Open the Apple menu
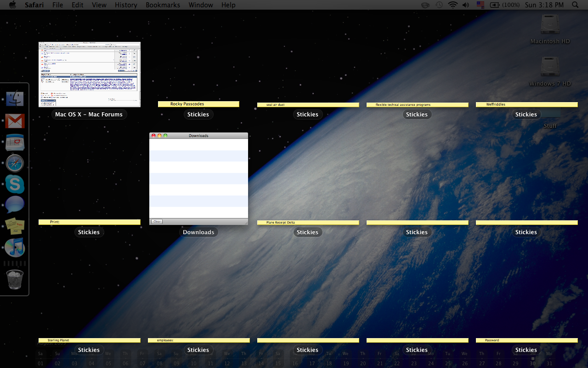Viewport: 588px width, 368px height. click(12, 5)
